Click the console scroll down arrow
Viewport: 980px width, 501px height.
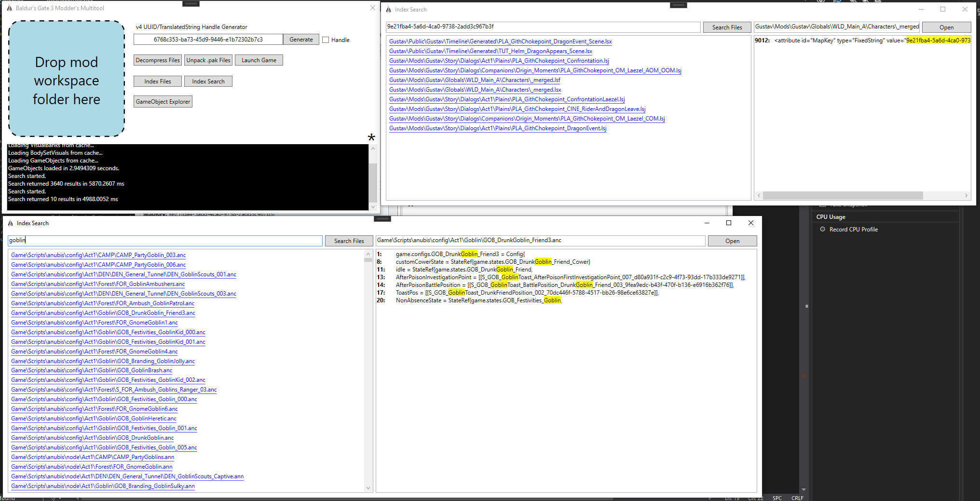[373, 206]
